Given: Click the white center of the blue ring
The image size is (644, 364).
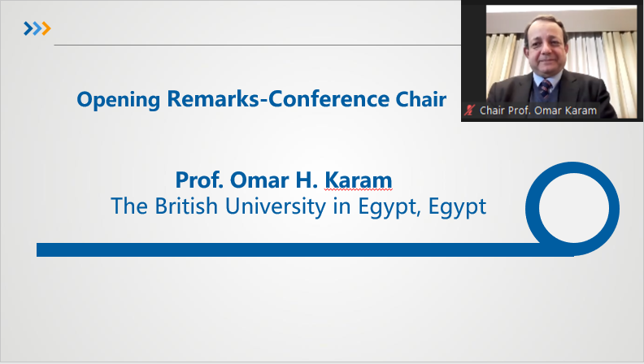Looking at the screenshot, I should coord(573,209).
